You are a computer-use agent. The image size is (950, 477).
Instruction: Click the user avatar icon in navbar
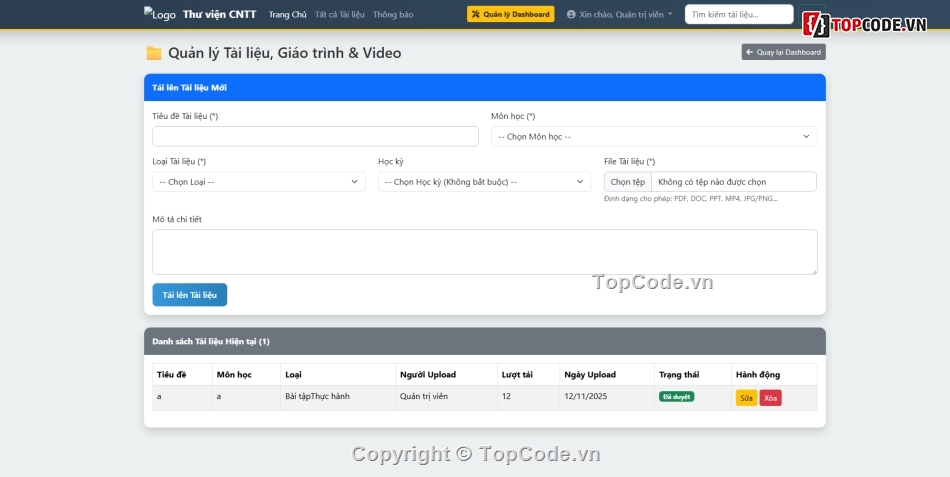(x=571, y=15)
